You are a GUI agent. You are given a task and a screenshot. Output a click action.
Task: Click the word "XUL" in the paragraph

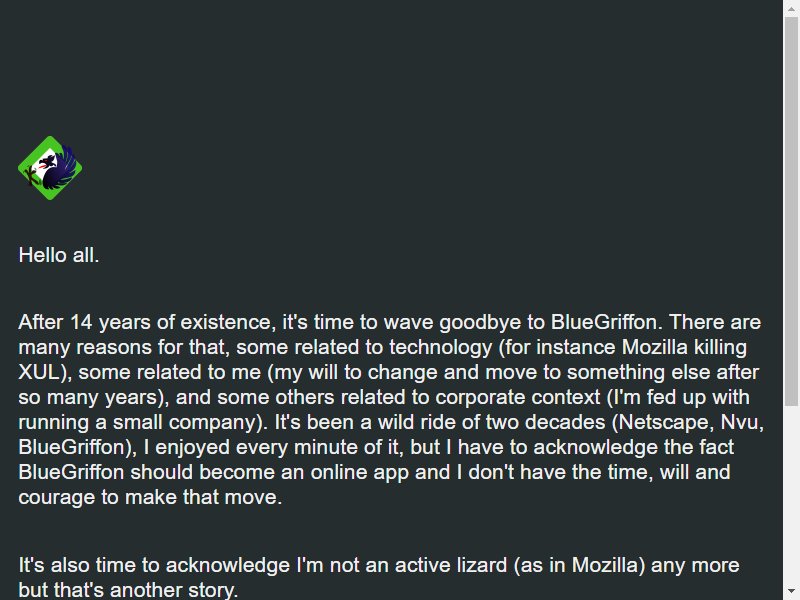(x=40, y=372)
